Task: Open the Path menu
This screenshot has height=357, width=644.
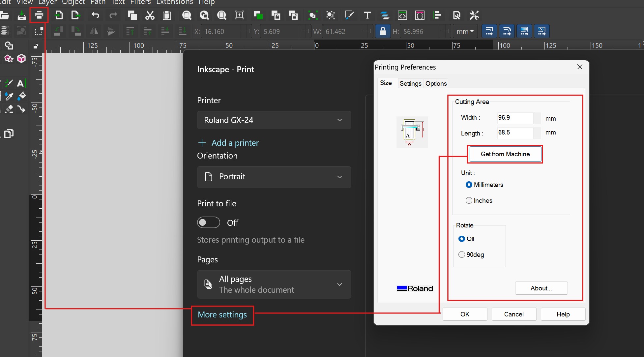Action: pos(98,2)
